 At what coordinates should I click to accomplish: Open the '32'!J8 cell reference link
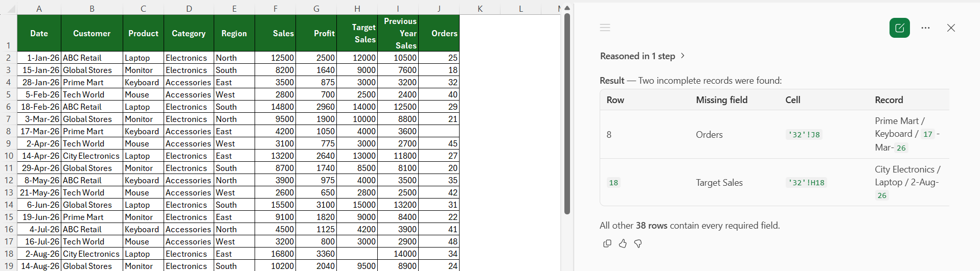[x=804, y=135]
